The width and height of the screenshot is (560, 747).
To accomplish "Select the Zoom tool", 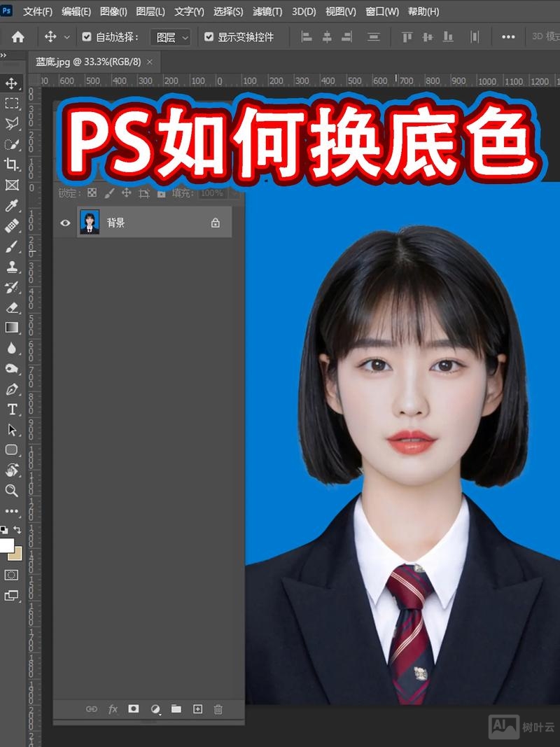I will 10,490.
